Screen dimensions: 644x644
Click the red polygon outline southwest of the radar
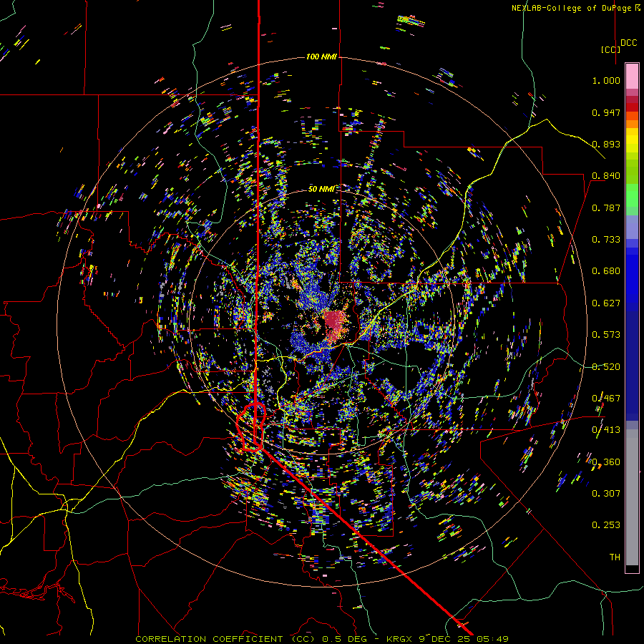[251, 428]
